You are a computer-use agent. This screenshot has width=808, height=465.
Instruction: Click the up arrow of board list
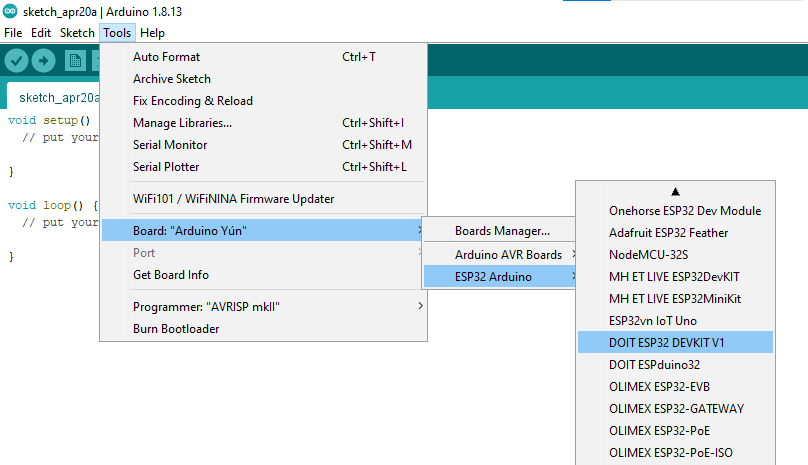[x=675, y=192]
